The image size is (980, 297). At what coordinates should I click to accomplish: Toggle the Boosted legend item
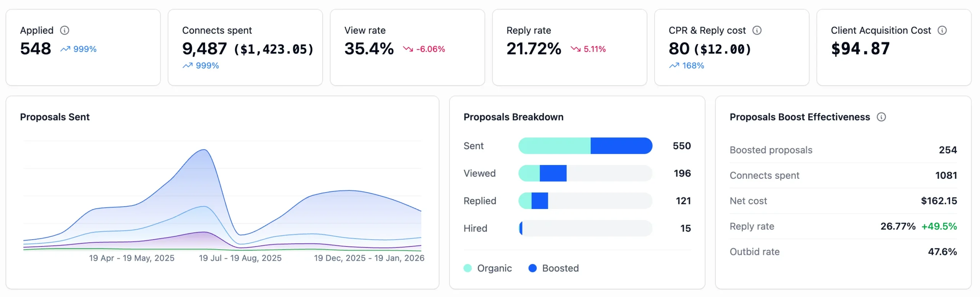coord(553,268)
